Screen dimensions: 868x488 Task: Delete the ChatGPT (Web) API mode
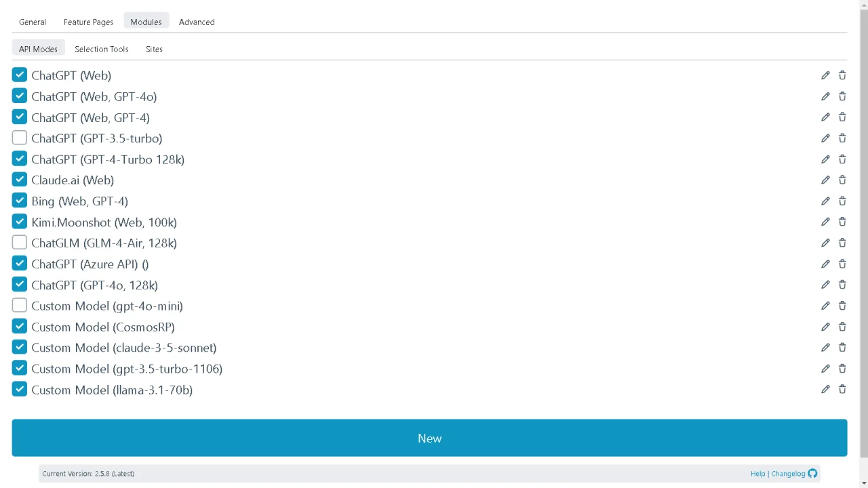click(842, 75)
